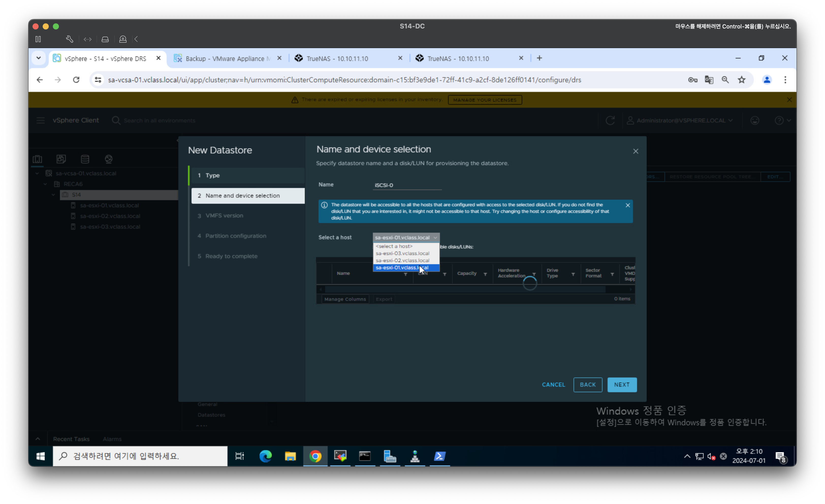825x504 pixels.
Task: Click the NEXT button
Action: 622,385
